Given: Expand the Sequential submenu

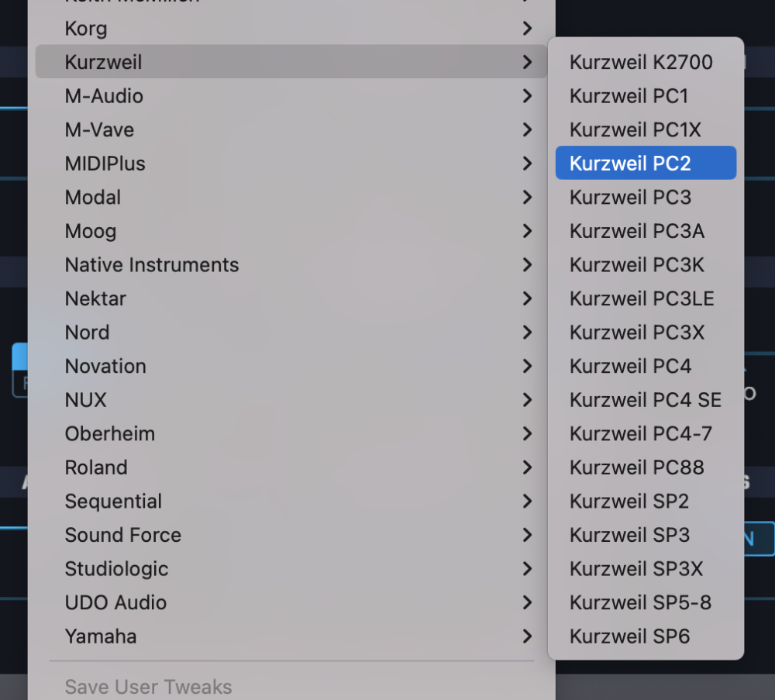Looking at the screenshot, I should 113,502.
